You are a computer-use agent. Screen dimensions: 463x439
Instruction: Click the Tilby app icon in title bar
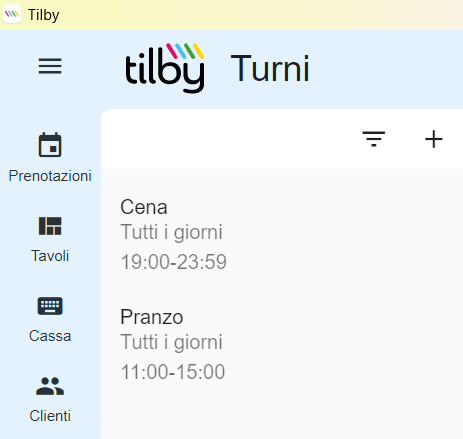[x=12, y=14]
